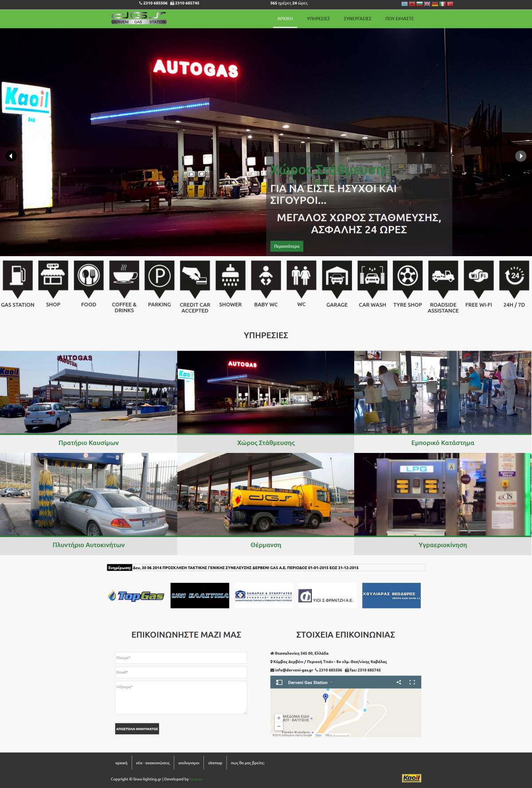Click the Roadside Assistance tow-truck icon
532x788 pixels.
pyautogui.click(x=443, y=279)
